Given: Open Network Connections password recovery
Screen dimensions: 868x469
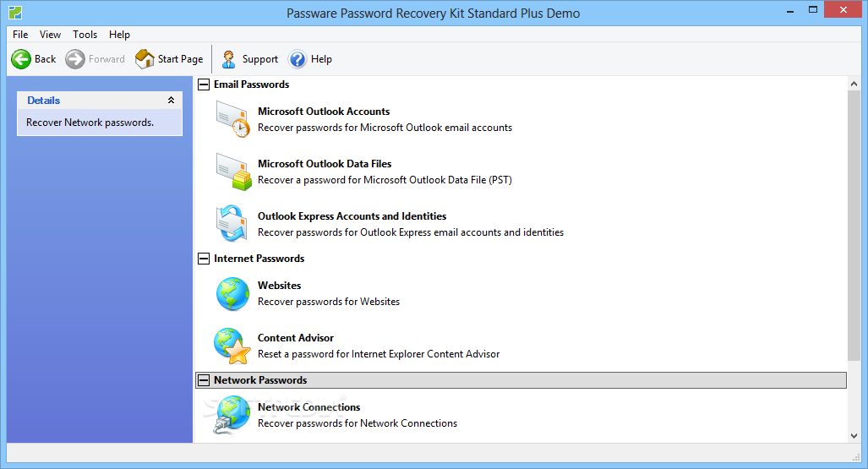Looking at the screenshot, I should pos(308,407).
